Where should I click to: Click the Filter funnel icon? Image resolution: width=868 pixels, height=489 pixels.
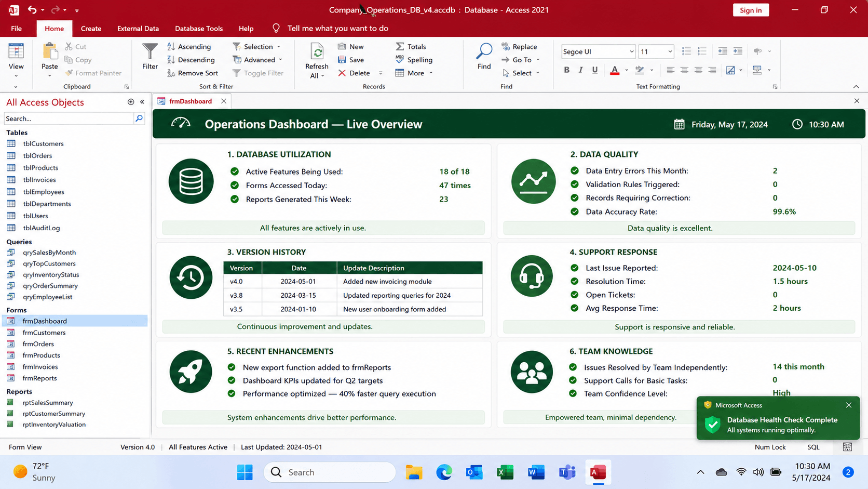click(150, 51)
